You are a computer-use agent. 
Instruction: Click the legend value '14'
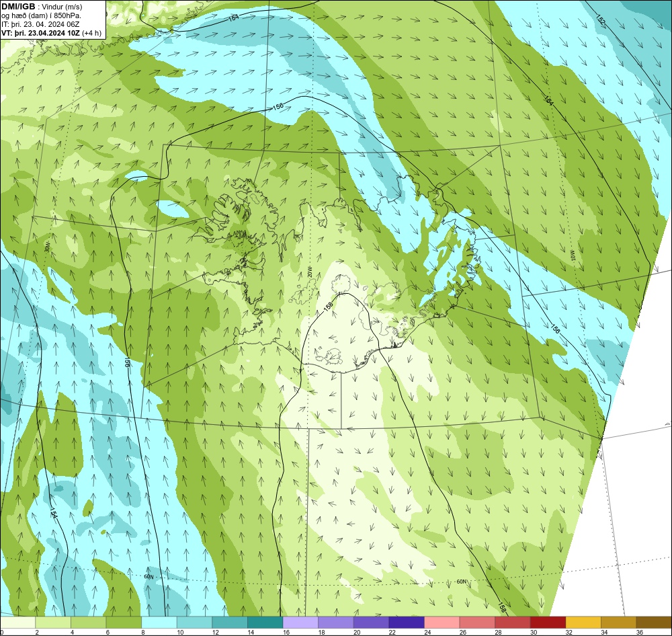click(251, 632)
